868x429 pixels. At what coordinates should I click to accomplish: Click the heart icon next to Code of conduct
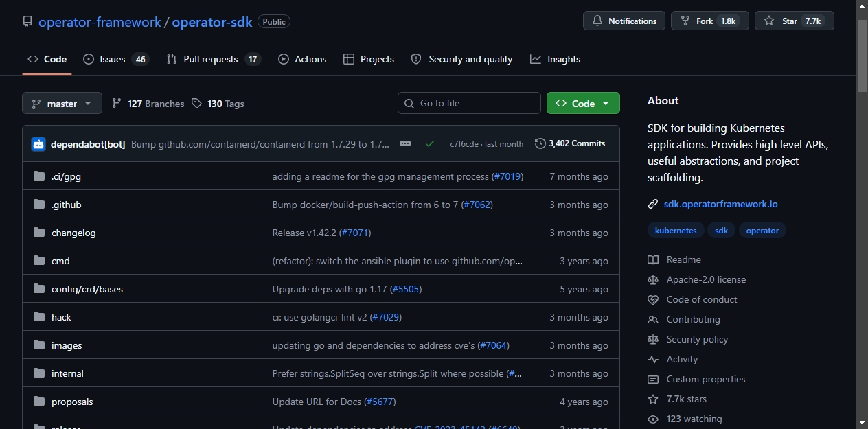coord(653,299)
